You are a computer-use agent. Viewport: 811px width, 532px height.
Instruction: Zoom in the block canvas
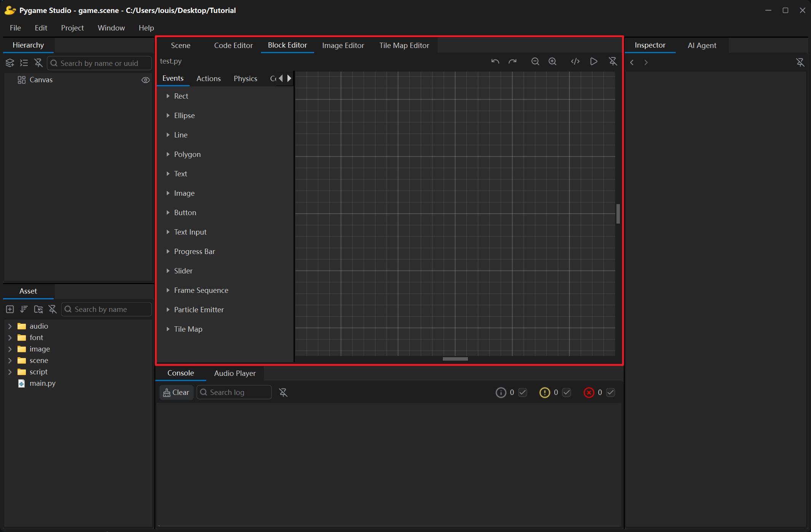(552, 61)
